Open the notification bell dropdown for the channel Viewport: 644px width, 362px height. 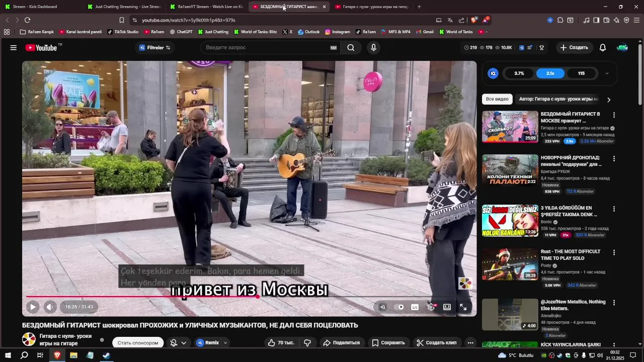tap(179, 343)
